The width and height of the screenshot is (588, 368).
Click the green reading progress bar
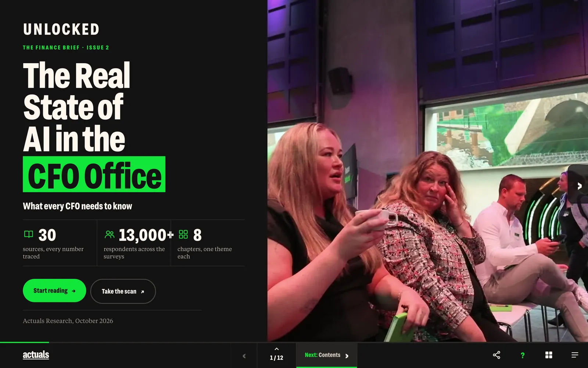(24, 343)
